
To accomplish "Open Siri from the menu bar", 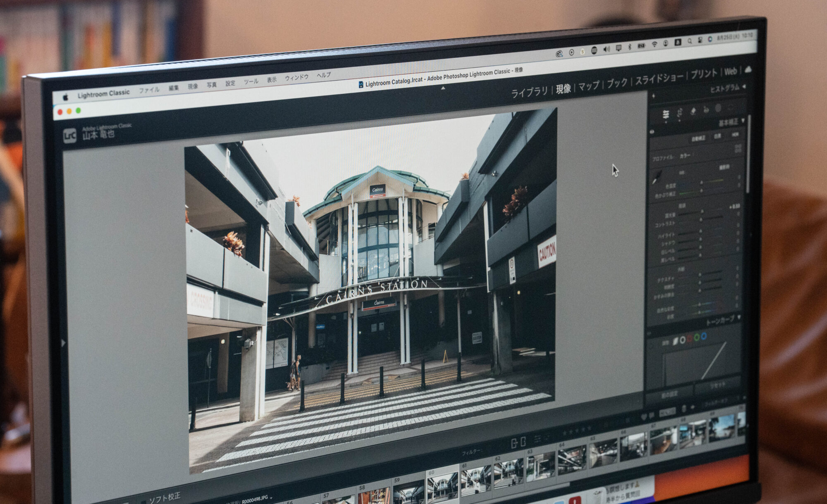I will (x=710, y=39).
